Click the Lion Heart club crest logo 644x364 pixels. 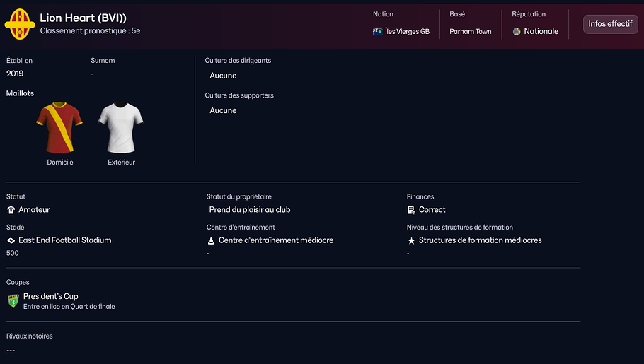click(20, 23)
